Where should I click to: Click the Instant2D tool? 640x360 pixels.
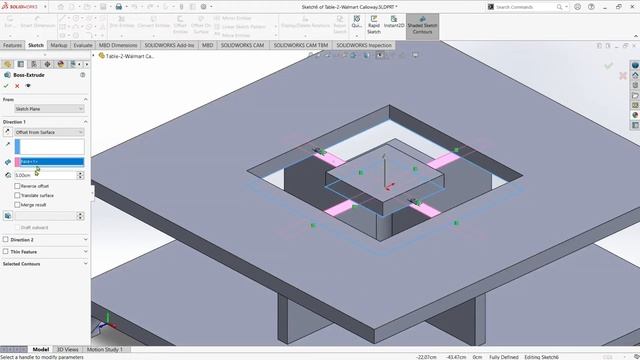394,22
